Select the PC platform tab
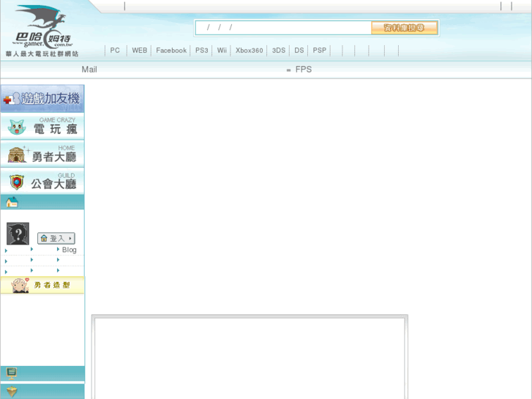Image resolution: width=532 pixels, height=399 pixels. click(x=115, y=51)
